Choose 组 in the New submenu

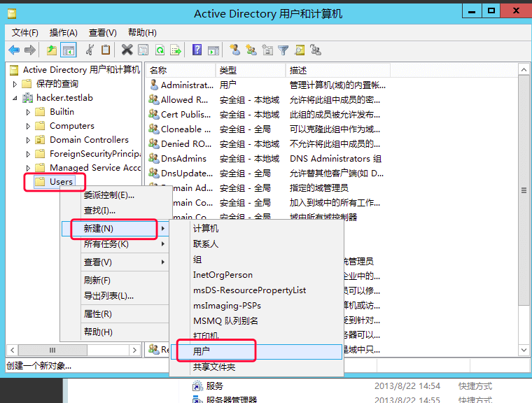point(257,260)
